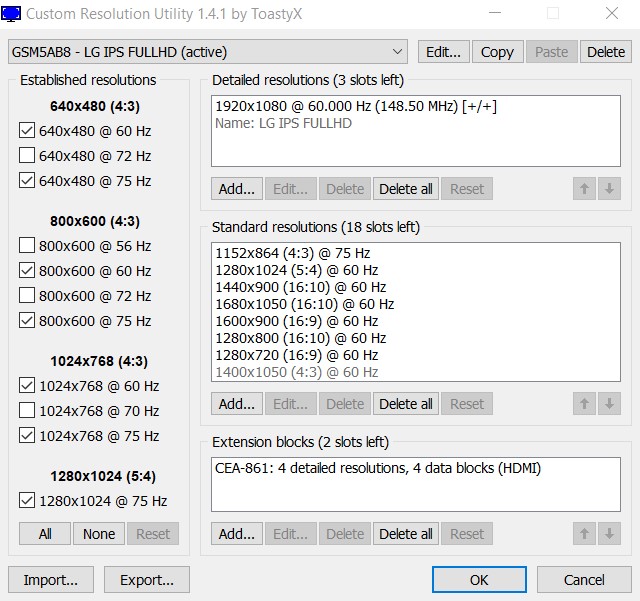The image size is (640, 601).
Task: Uncheck the 640x480 @ 60 Hz checkbox
Action: pyautogui.click(x=27, y=131)
